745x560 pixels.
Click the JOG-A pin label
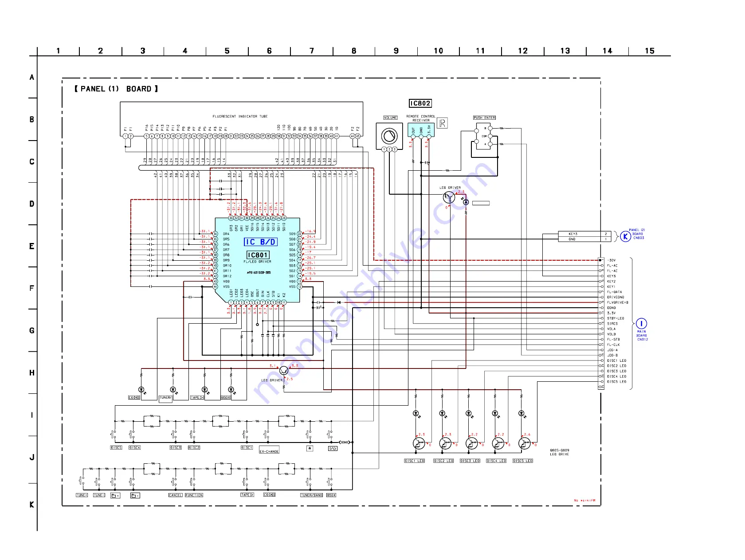pyautogui.click(x=612, y=350)
